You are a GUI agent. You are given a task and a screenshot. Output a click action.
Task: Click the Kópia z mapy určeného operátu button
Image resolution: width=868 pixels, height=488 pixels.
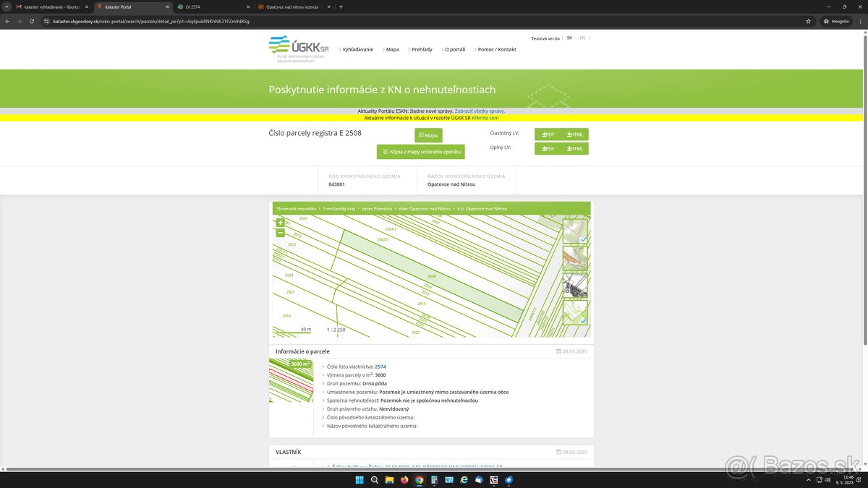pyautogui.click(x=420, y=152)
